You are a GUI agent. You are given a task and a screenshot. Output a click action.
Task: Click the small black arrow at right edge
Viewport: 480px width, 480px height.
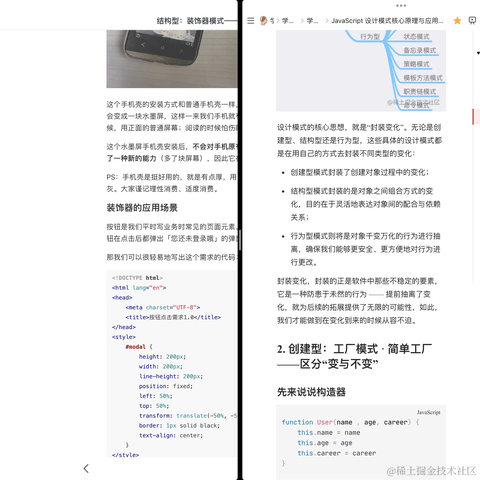478,53
